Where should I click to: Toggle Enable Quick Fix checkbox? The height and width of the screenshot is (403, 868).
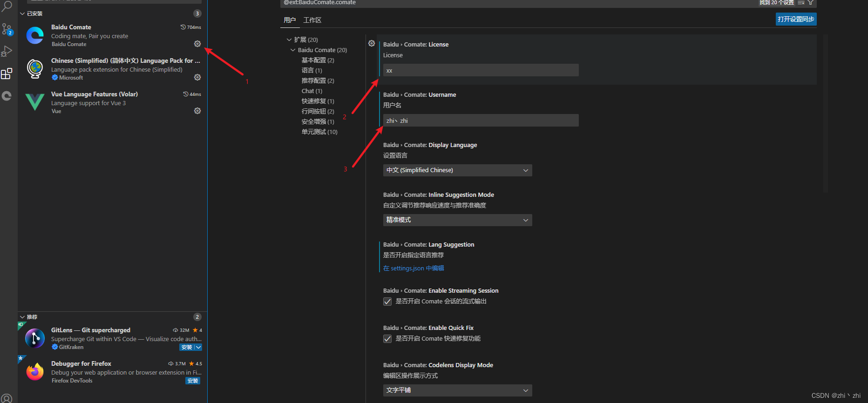(x=387, y=339)
